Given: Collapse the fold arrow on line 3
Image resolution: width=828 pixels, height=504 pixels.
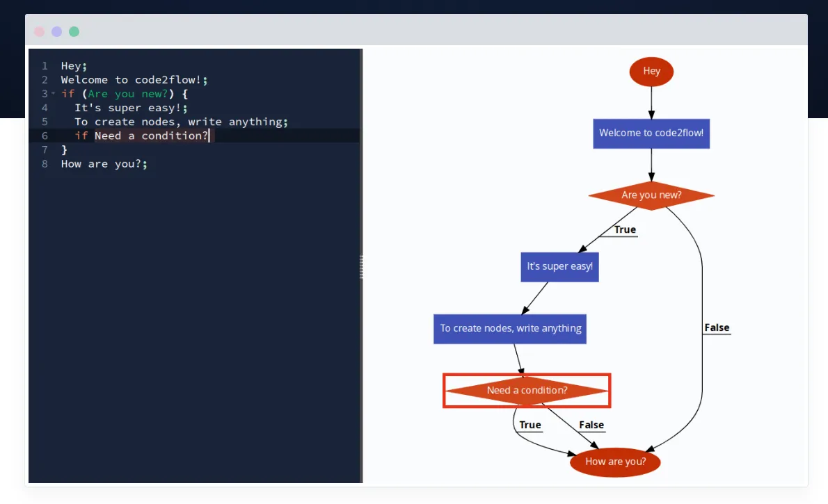Looking at the screenshot, I should 54,94.
